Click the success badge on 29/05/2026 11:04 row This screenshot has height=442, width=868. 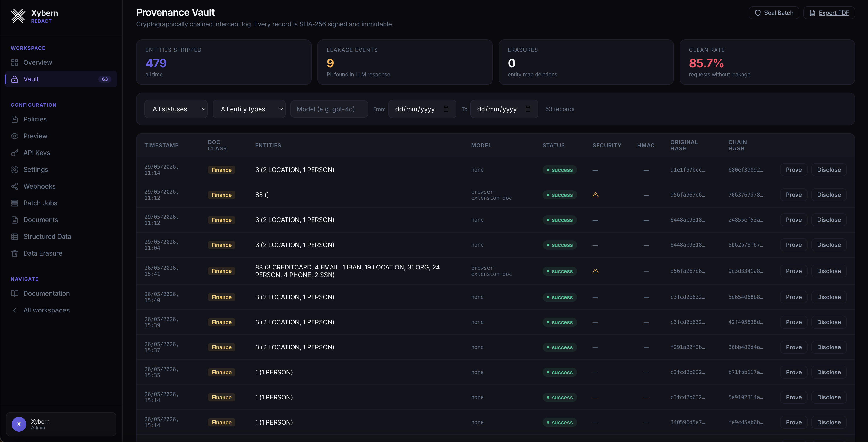click(x=560, y=245)
